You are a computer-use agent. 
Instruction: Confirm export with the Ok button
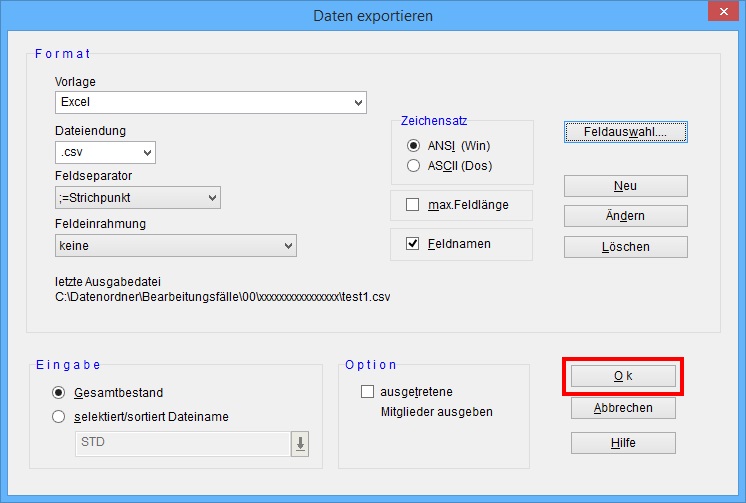[x=623, y=376]
